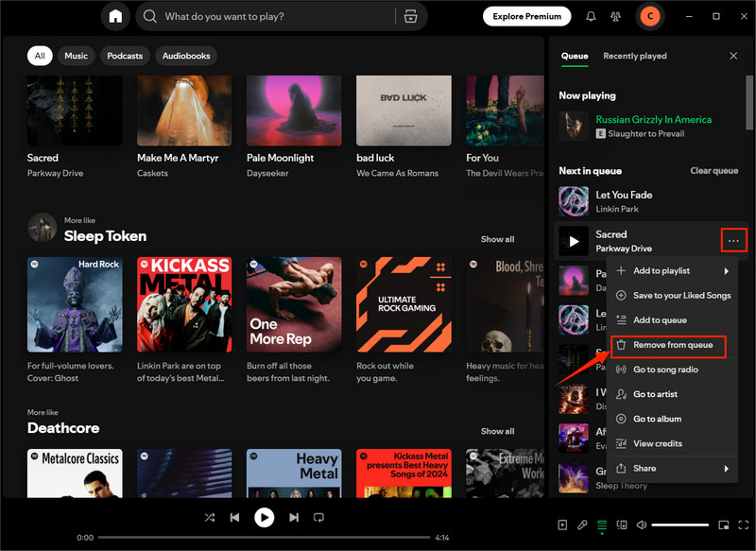Viewport: 756px width, 551px height.
Task: Open the notifications bell
Action: [x=591, y=16]
